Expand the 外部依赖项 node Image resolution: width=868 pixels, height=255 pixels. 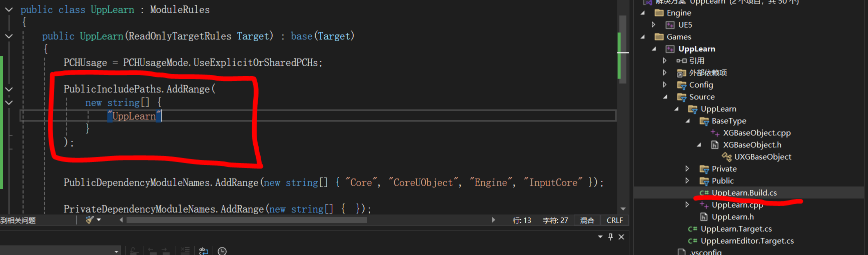tap(665, 73)
